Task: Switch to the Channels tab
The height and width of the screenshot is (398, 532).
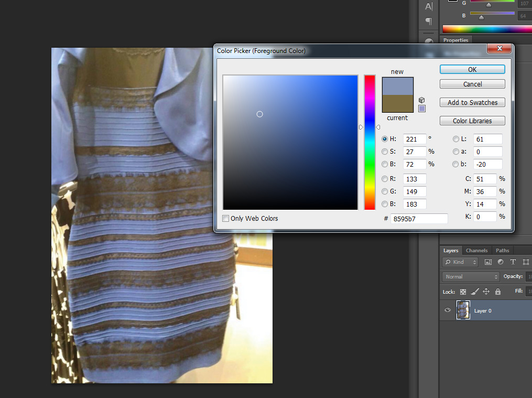Action: click(476, 251)
